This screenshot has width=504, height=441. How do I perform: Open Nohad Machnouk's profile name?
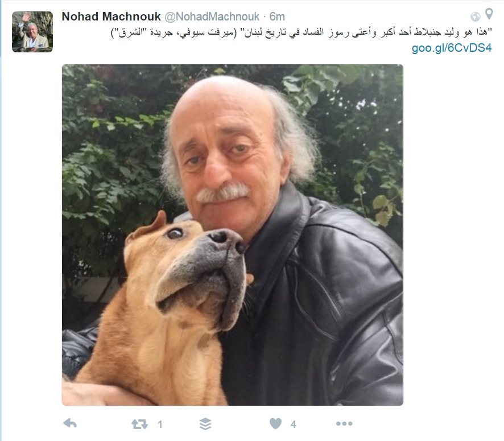[x=111, y=17]
